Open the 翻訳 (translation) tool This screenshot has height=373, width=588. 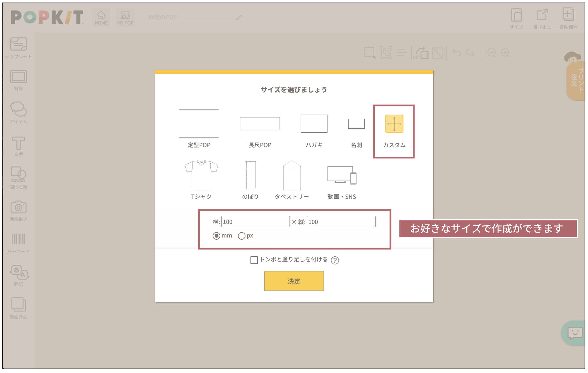pos(18,275)
